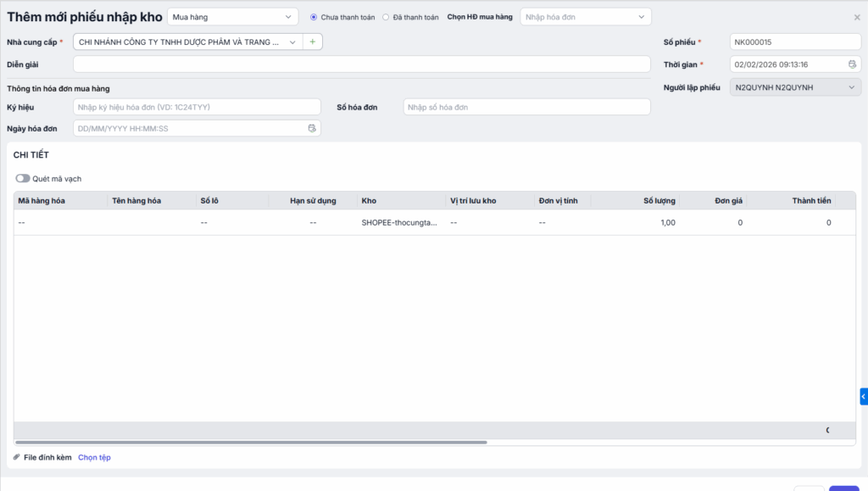The height and width of the screenshot is (491, 868).
Task: Open calendar picker for Ngày hóa đơn
Action: pyautogui.click(x=312, y=129)
